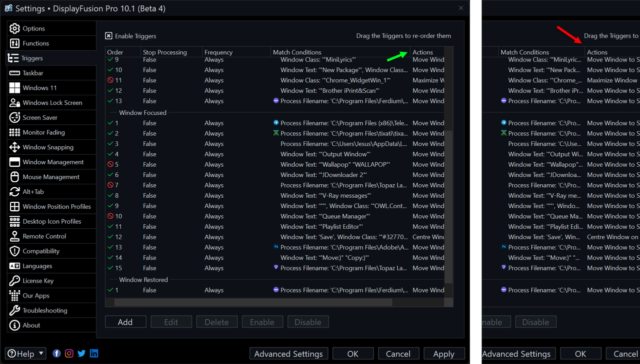
Task: Select the 'Playlist Editor' trigger row
Action: (x=275, y=227)
